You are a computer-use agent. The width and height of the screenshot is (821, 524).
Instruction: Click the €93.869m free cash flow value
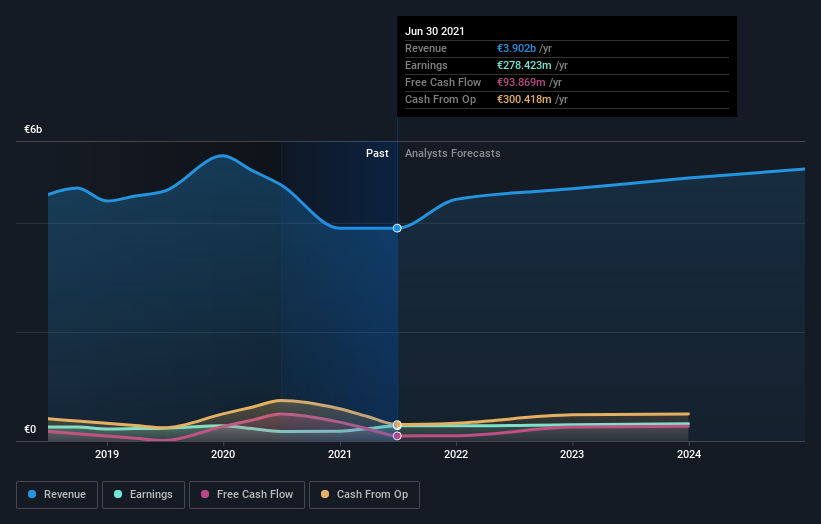click(521, 82)
